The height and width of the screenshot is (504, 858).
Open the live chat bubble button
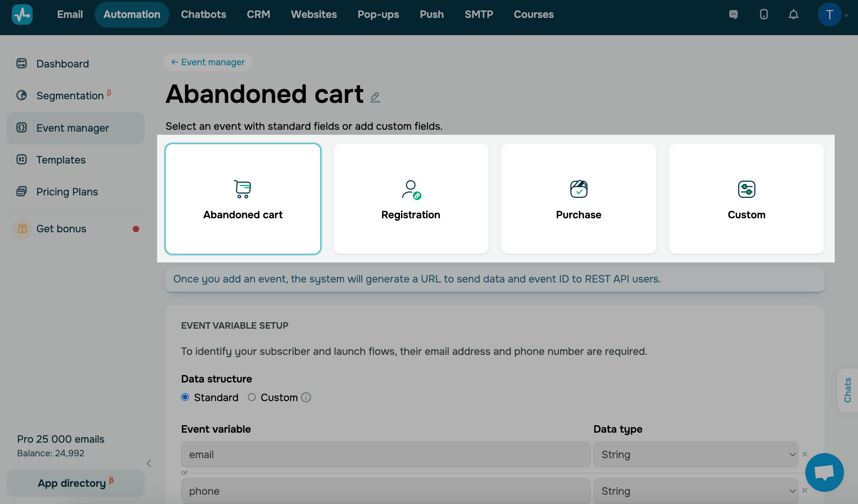(824, 472)
